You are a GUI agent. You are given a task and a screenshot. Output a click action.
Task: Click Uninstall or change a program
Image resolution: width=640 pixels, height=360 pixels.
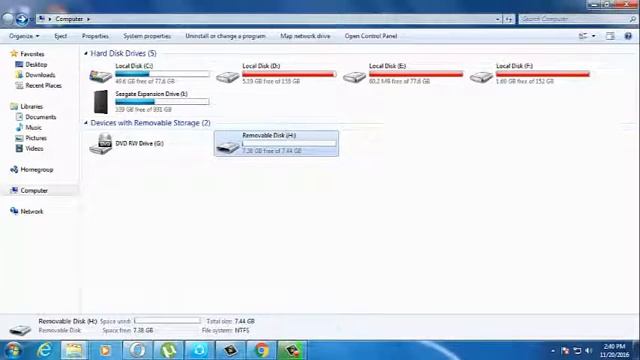[225, 36]
